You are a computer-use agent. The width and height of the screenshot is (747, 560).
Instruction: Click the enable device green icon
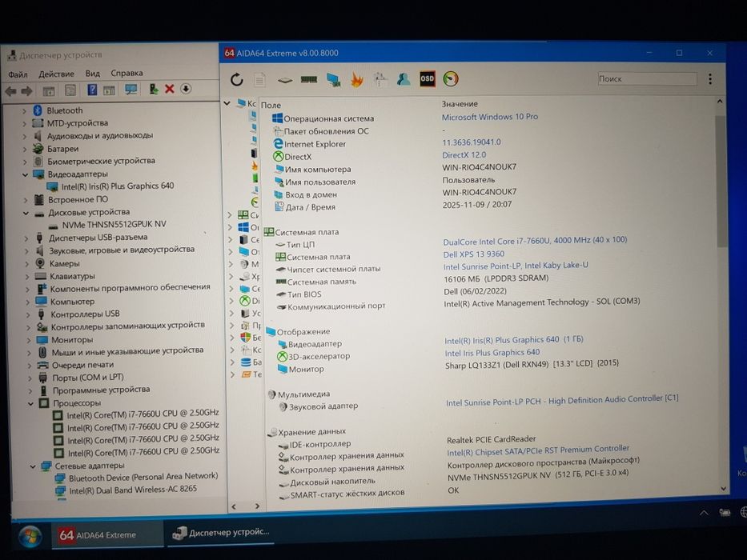[153, 89]
